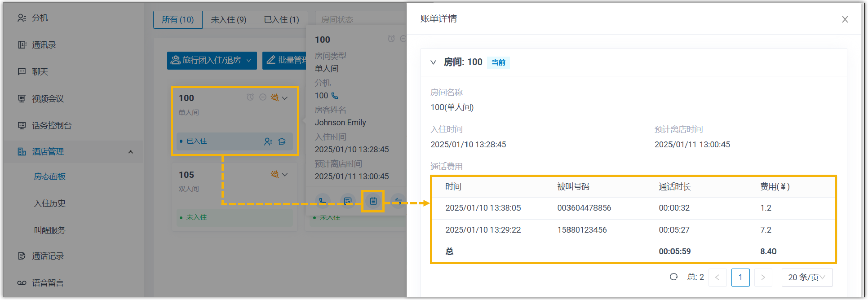Image resolution: width=868 pixels, height=300 pixels.
Task: Close the 账单详情 panel
Action: coord(845,19)
